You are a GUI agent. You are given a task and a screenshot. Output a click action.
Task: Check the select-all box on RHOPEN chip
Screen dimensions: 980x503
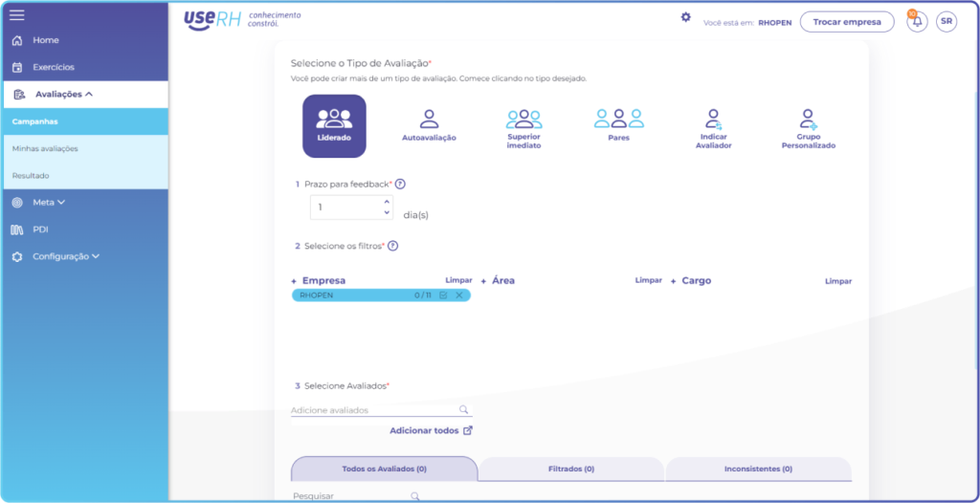[x=443, y=295]
